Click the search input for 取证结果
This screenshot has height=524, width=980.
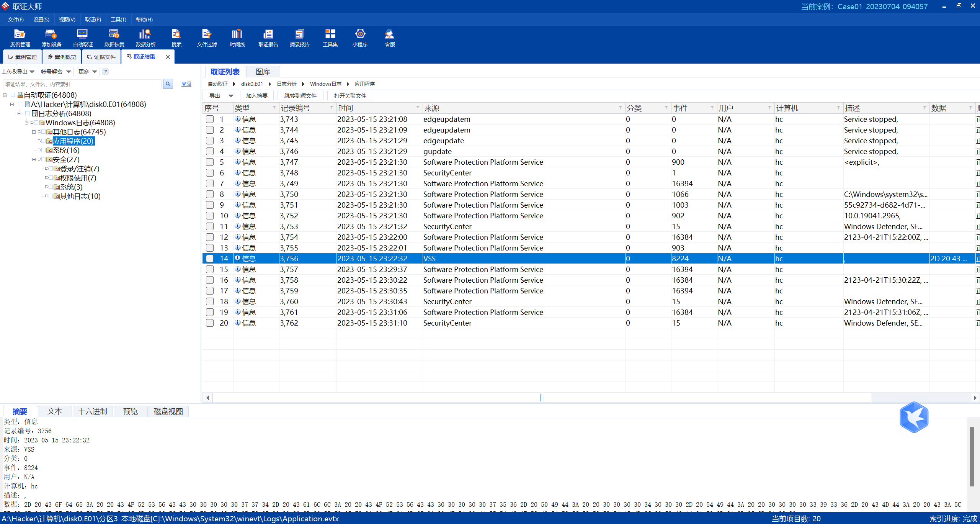82,84
